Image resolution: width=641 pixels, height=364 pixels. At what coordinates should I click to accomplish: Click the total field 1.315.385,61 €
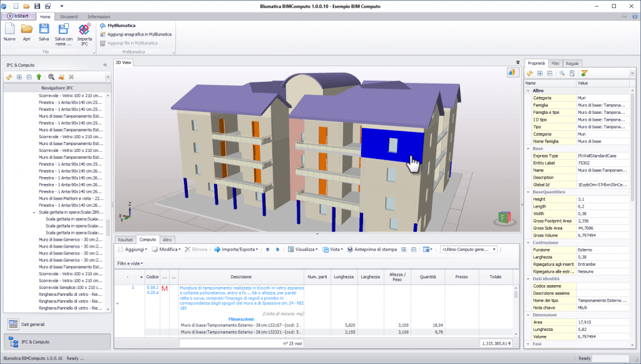click(x=496, y=343)
